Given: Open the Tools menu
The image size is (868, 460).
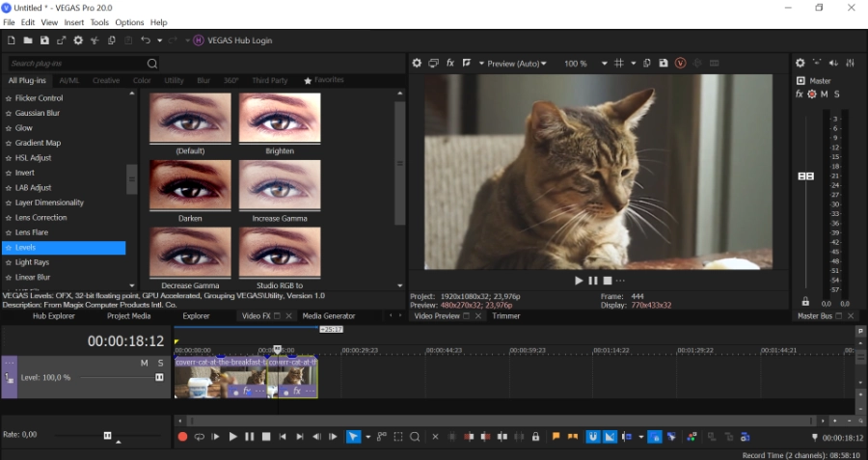Looking at the screenshot, I should [99, 22].
